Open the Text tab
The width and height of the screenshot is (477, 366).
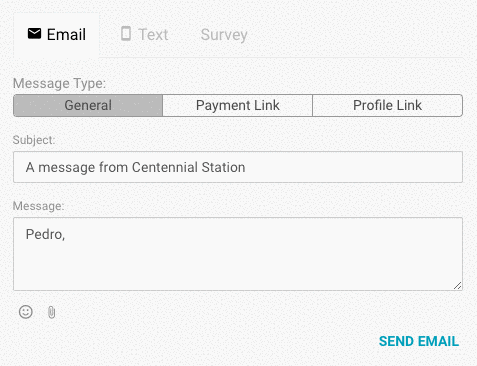coord(144,34)
